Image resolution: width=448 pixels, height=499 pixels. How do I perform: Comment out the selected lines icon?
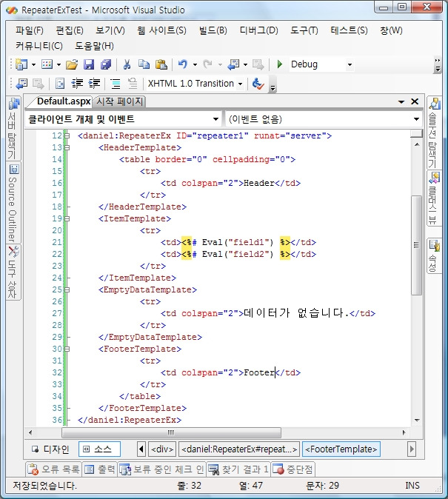(116, 84)
